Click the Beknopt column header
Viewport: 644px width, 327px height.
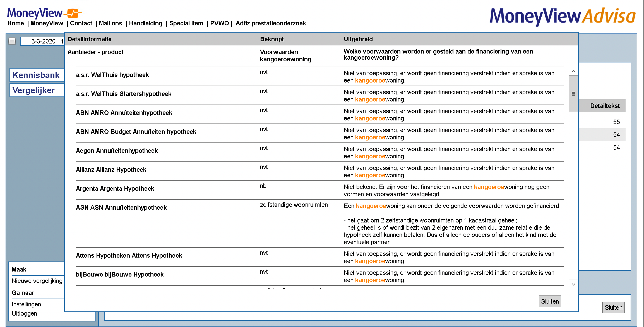[x=272, y=39]
